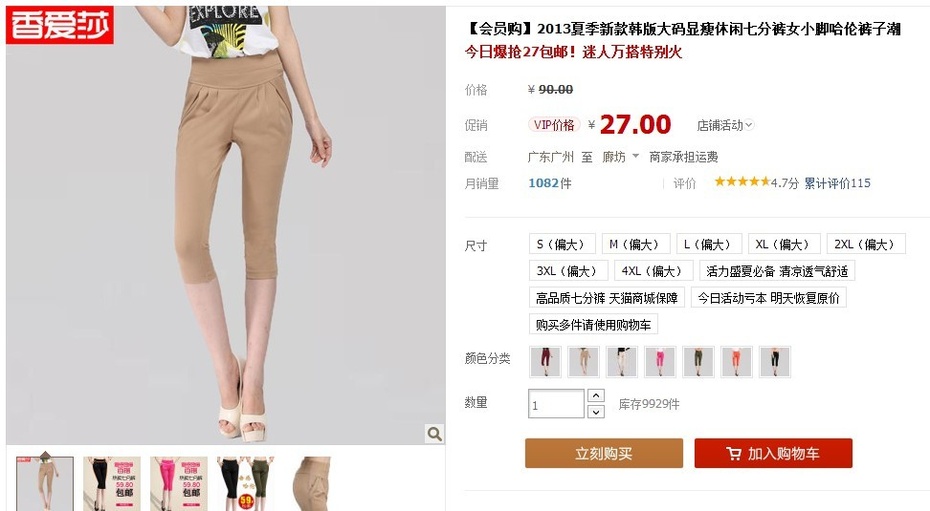Select the wine red pants color swatch
Viewport: 930px width, 511px height.
[x=546, y=362]
